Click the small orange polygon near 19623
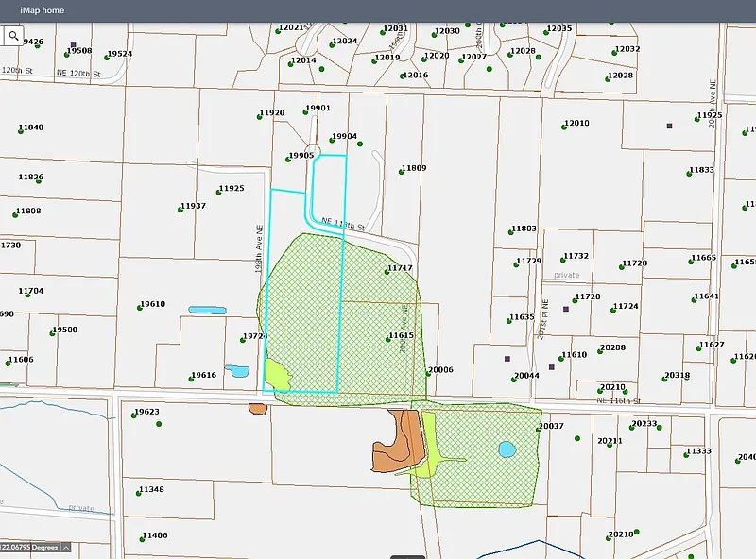756x559 pixels. (x=257, y=409)
